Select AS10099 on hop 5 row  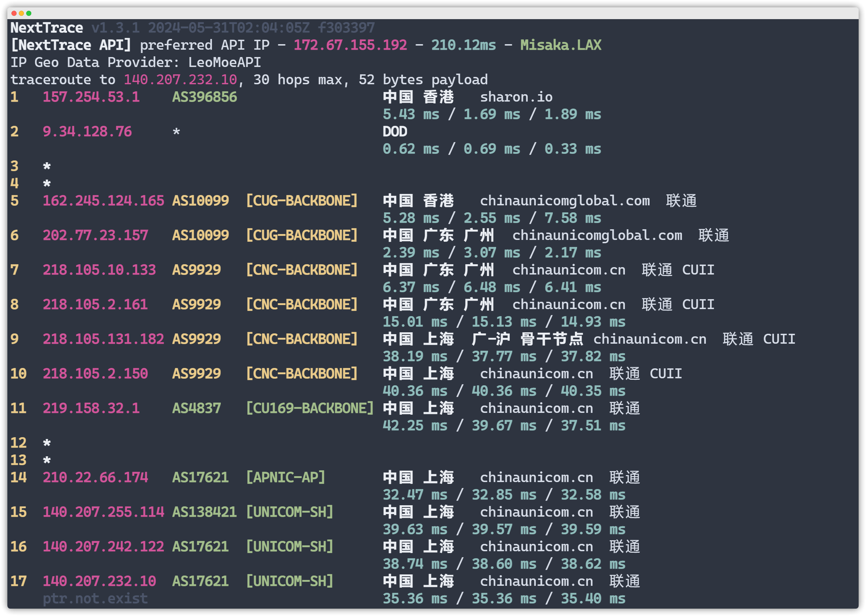pos(201,201)
